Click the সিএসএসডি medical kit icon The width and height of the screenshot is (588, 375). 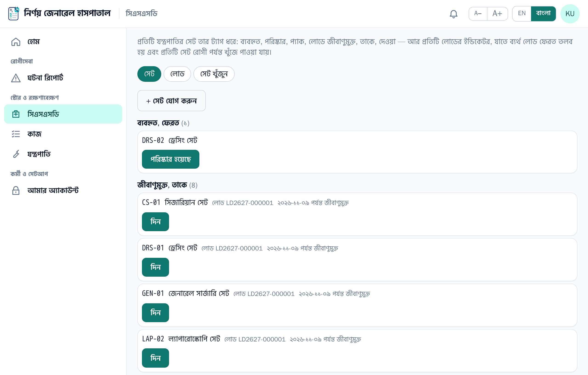[x=16, y=114]
